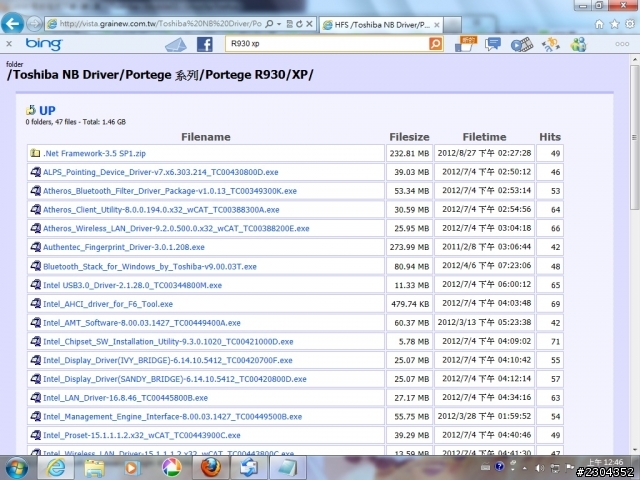640x480 pixels.
Task: Download Intel_Chipset_SW_Installation_Utility file
Action: click(168, 342)
